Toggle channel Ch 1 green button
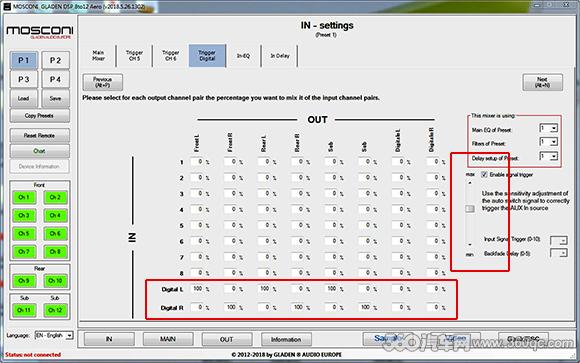580x363 pixels. point(24,197)
